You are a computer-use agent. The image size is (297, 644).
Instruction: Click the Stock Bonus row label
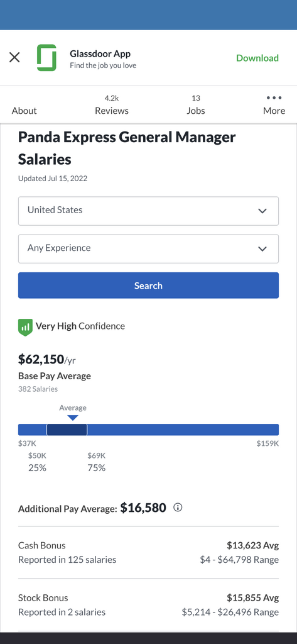43,597
